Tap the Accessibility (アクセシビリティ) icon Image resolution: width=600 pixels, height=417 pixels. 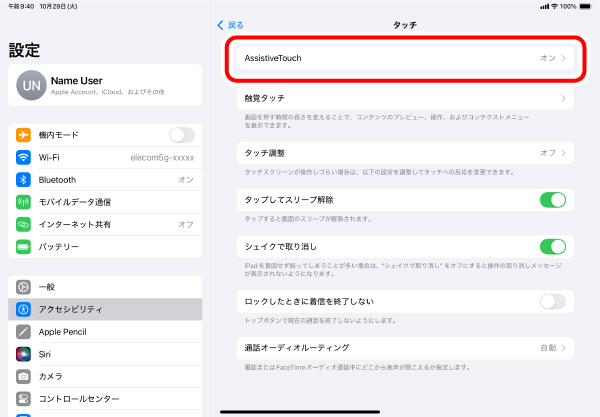coord(23,309)
